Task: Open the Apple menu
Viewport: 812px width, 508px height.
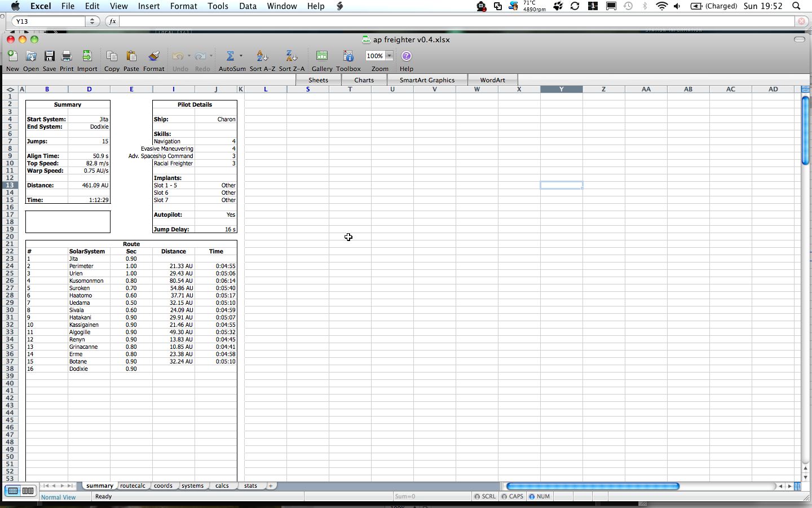Action: 15,6
